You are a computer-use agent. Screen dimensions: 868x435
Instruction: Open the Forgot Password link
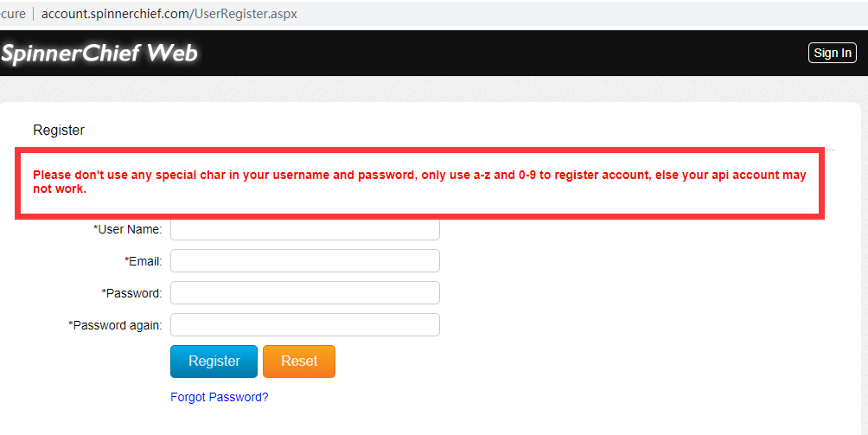click(x=220, y=398)
